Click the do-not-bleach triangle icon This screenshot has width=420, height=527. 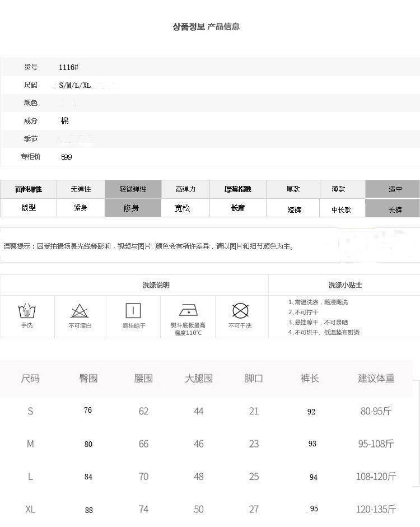(80, 311)
